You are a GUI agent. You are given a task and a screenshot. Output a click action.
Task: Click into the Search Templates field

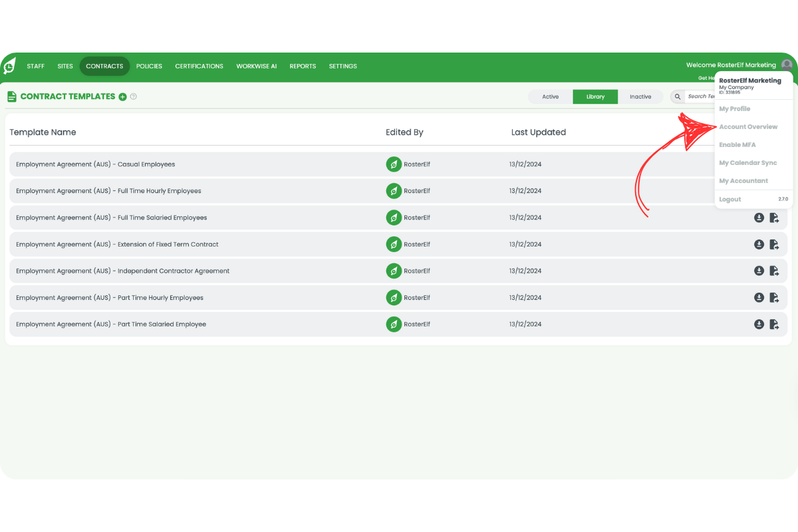[701, 97]
